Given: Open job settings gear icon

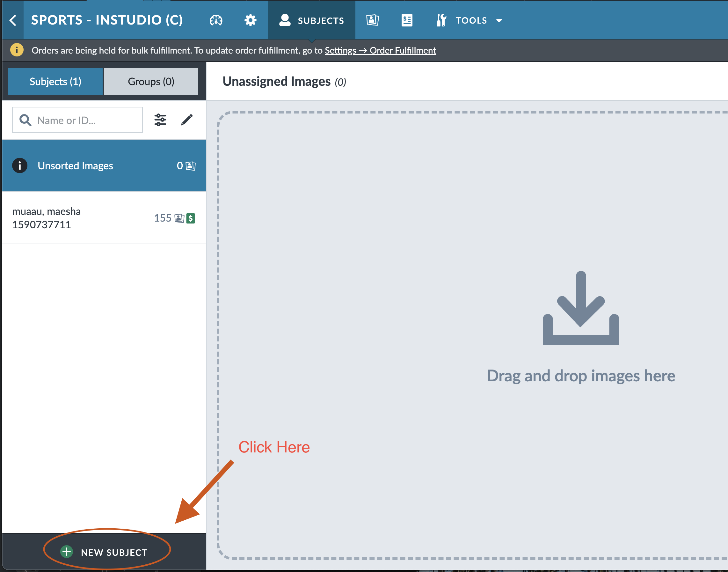Looking at the screenshot, I should [250, 20].
